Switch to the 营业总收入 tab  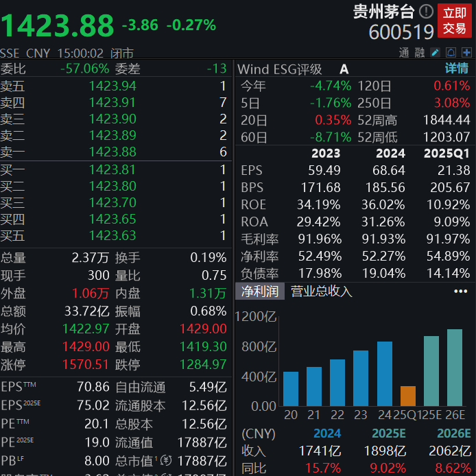click(322, 291)
